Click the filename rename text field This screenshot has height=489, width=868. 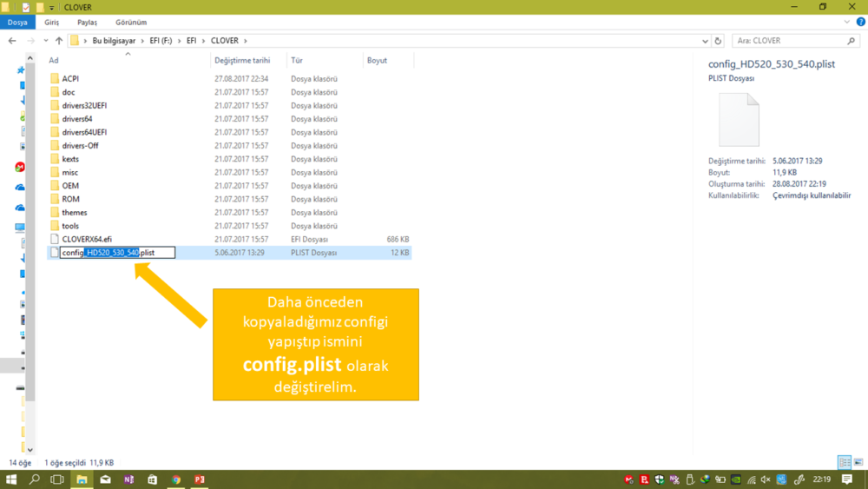pyautogui.click(x=117, y=253)
